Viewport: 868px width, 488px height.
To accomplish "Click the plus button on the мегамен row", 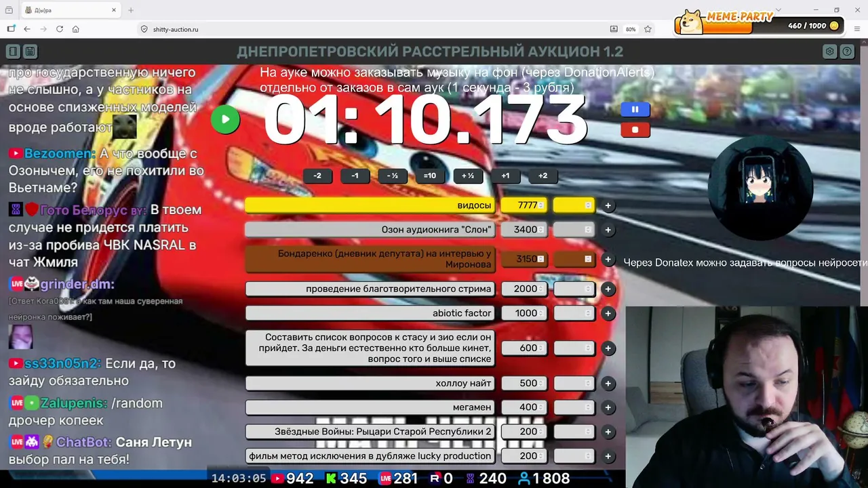I will [x=608, y=407].
